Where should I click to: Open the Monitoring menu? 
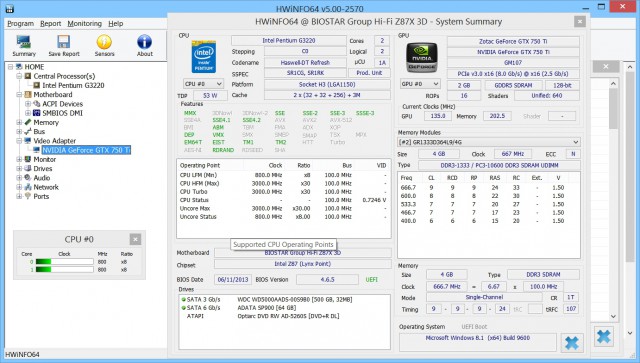[84, 24]
